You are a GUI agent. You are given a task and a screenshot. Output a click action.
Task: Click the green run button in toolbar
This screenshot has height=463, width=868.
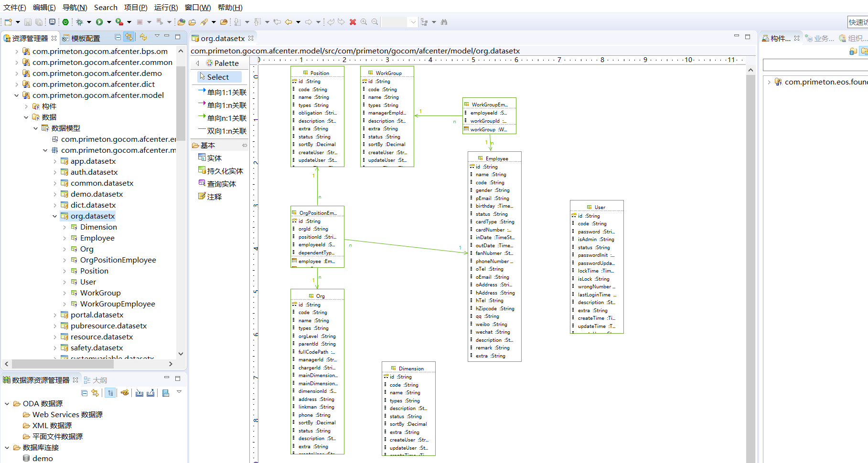point(99,22)
